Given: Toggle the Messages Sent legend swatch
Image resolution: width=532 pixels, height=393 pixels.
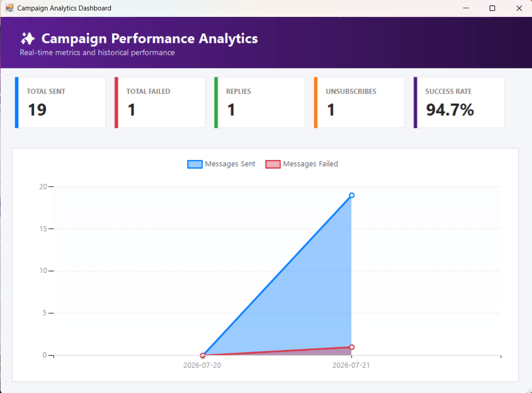Looking at the screenshot, I should (x=195, y=164).
